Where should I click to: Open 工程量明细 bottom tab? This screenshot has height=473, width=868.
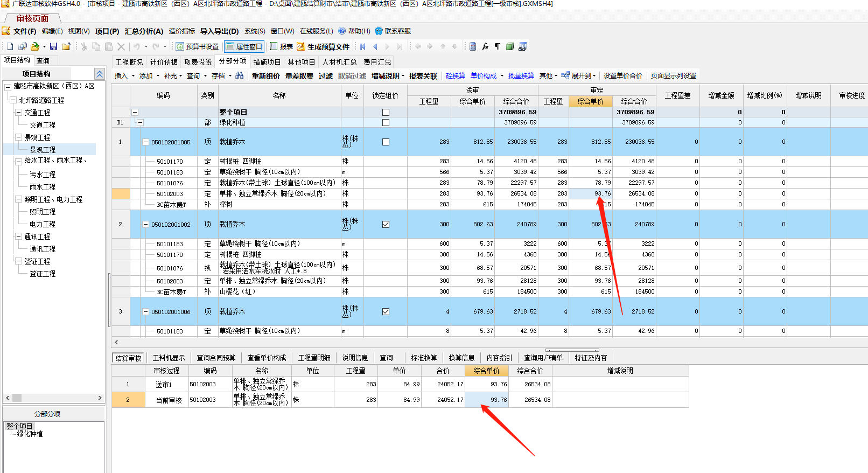pos(314,358)
